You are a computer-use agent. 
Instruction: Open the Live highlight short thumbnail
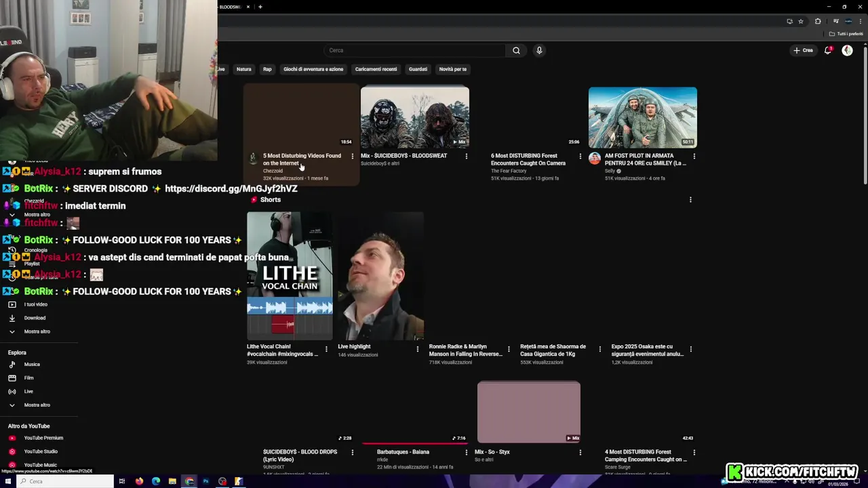pyautogui.click(x=381, y=276)
